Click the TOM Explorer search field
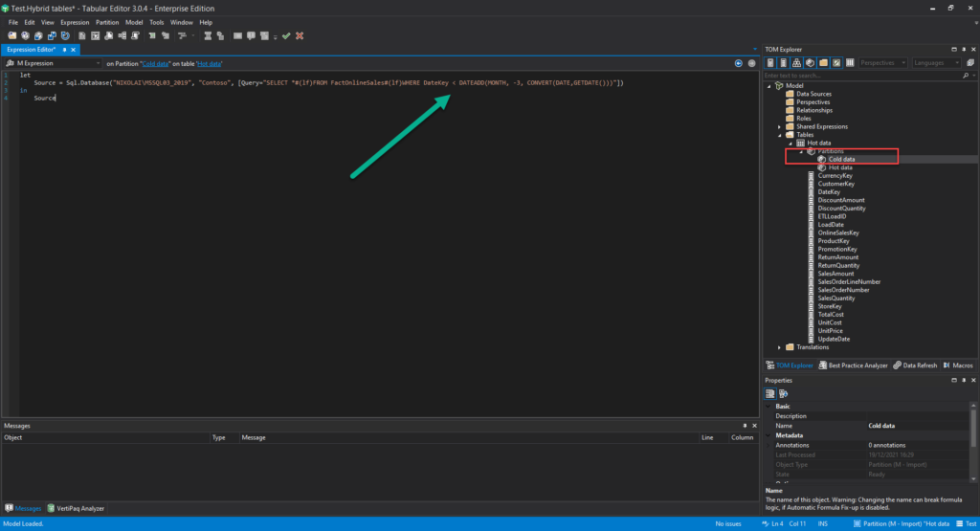980x531 pixels. (x=862, y=76)
